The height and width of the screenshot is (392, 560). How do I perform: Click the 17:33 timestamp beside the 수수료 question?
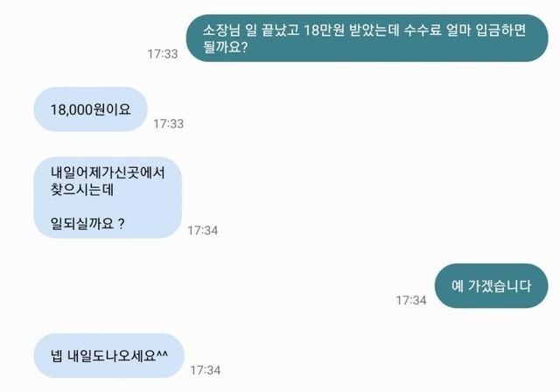[x=163, y=54]
